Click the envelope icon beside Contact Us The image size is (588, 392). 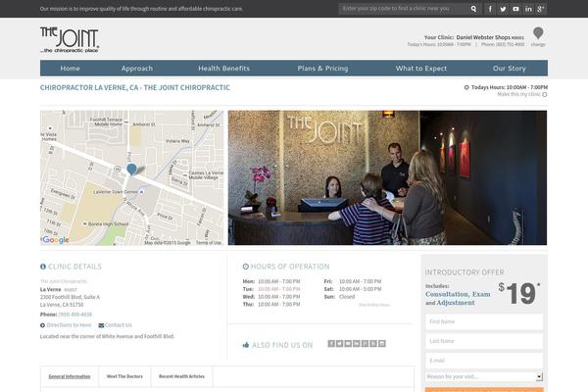[101, 325]
